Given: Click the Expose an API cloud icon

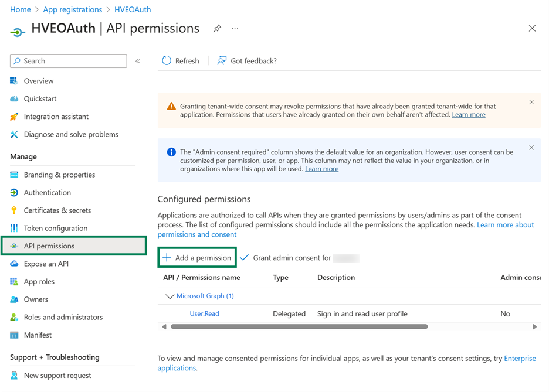Looking at the screenshot, I should pyautogui.click(x=14, y=264).
